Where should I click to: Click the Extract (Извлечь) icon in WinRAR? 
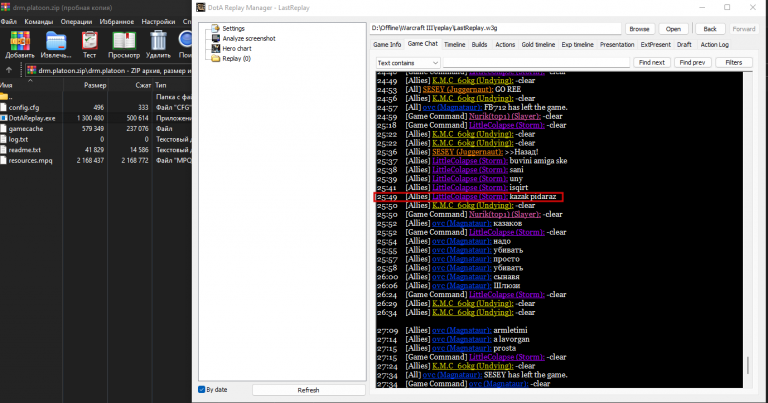tap(56, 41)
